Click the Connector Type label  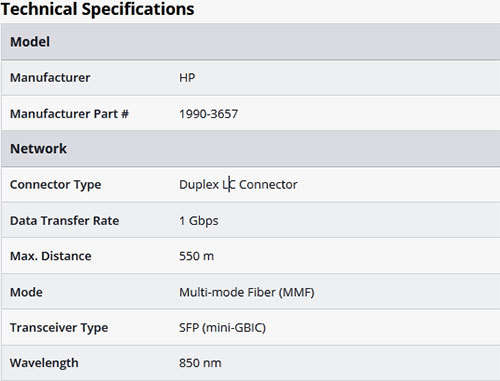[x=55, y=185]
